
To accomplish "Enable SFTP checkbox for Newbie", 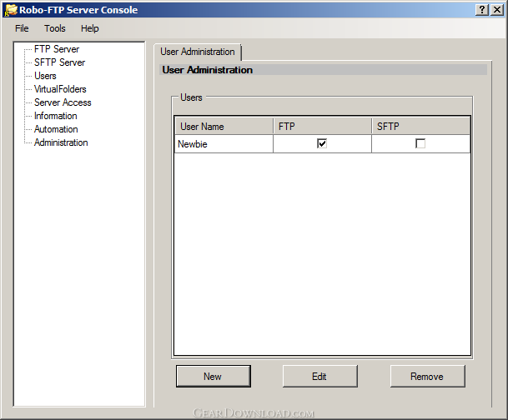I will [x=420, y=144].
